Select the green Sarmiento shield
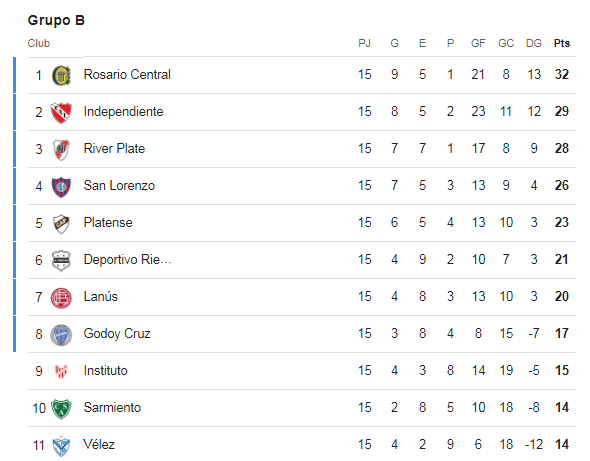590x461 pixels. [x=61, y=408]
